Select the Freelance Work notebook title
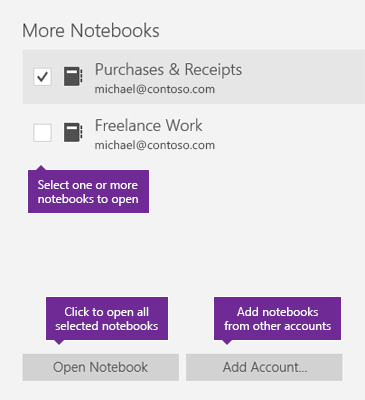365x400 pixels. tap(149, 126)
